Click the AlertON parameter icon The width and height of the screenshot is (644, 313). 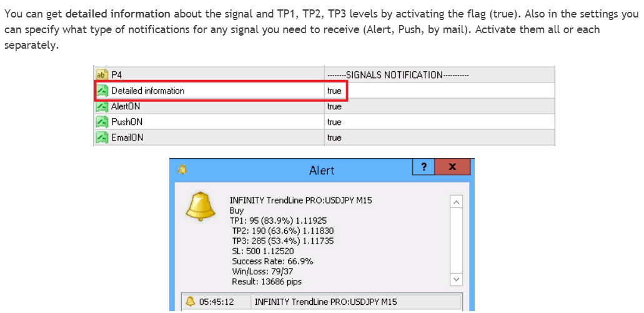coord(101,106)
